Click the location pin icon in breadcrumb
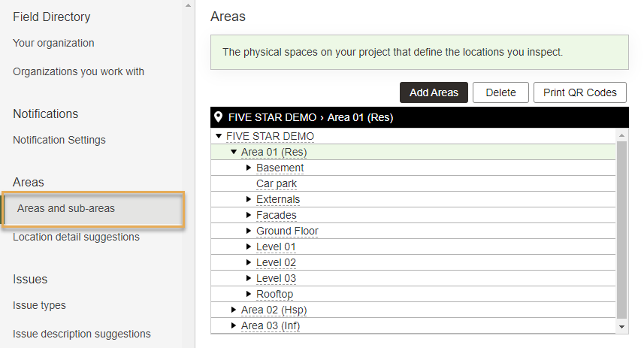 point(219,117)
